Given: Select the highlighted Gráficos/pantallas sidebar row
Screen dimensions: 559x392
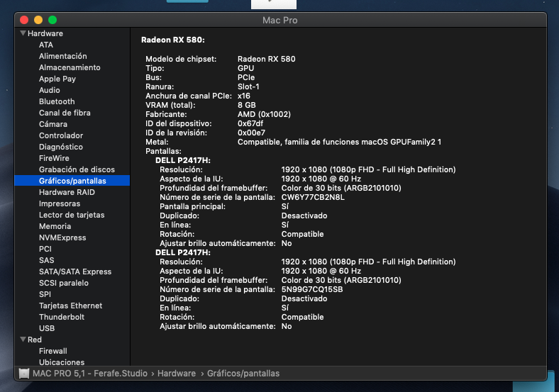Looking at the screenshot, I should pyautogui.click(x=72, y=181).
